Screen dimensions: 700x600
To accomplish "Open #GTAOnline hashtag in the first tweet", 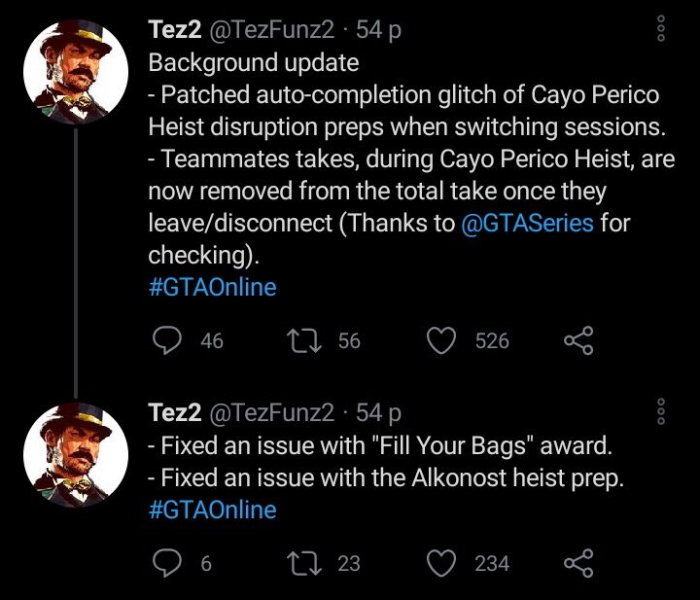I will (212, 288).
